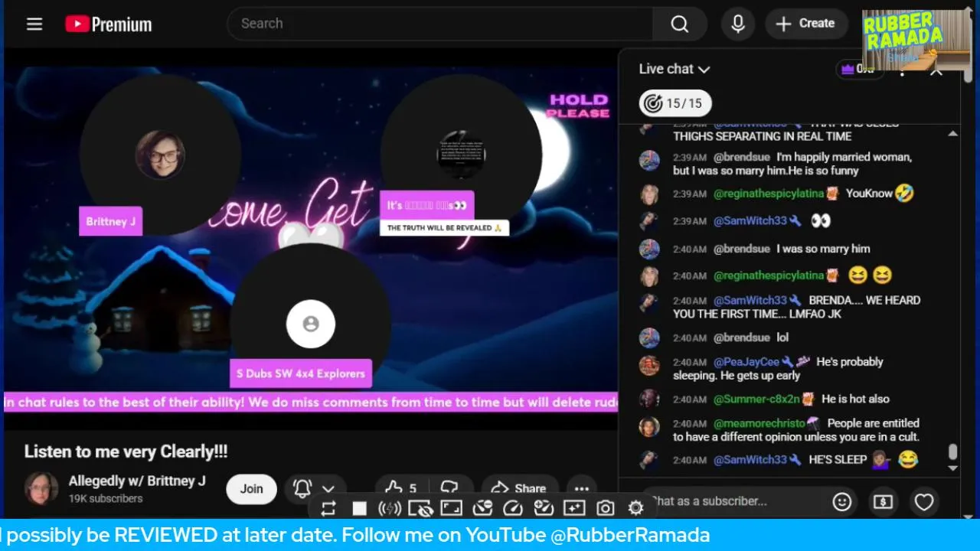Like the video with thumbs up

401,488
